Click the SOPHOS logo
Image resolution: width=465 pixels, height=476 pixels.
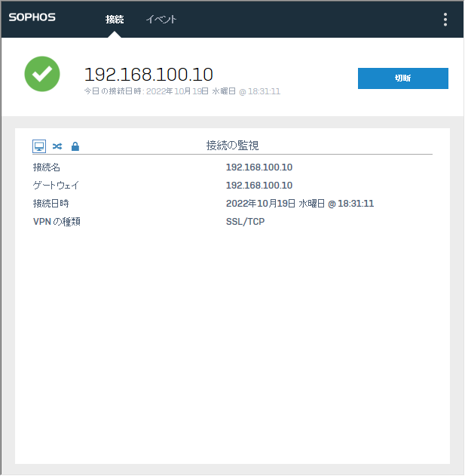[32, 18]
